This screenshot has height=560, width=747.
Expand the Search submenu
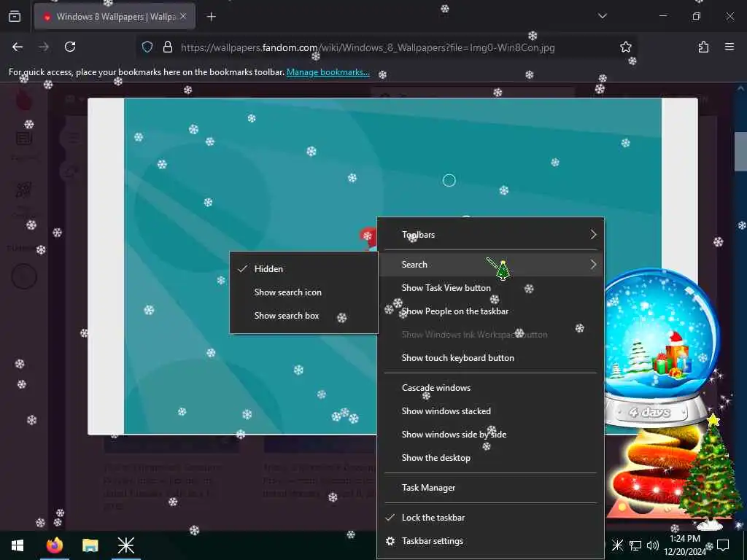point(491,264)
